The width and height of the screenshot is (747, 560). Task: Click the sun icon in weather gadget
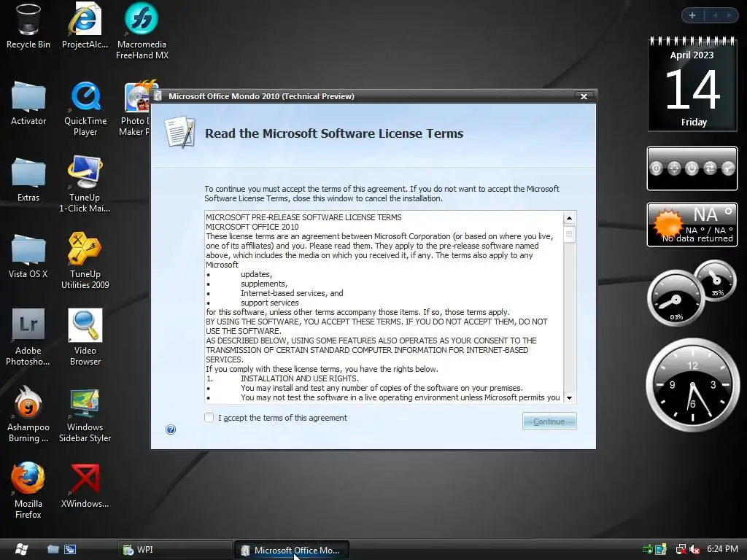667,223
